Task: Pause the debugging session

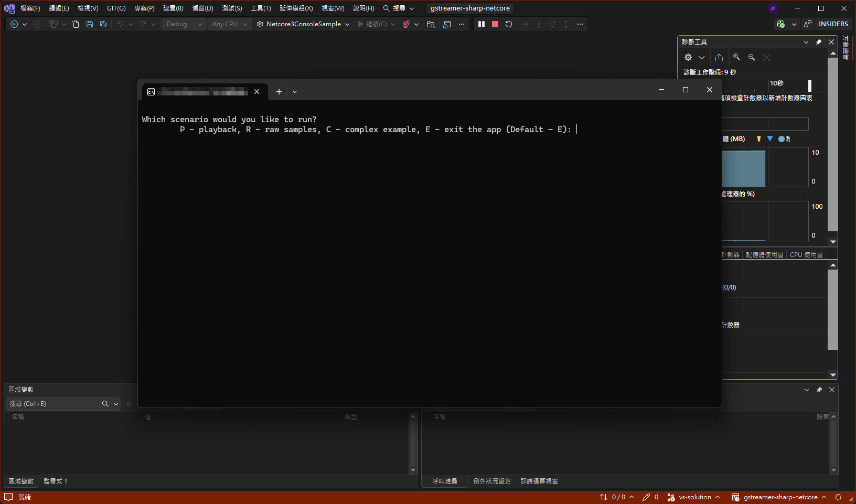Action: click(x=481, y=24)
